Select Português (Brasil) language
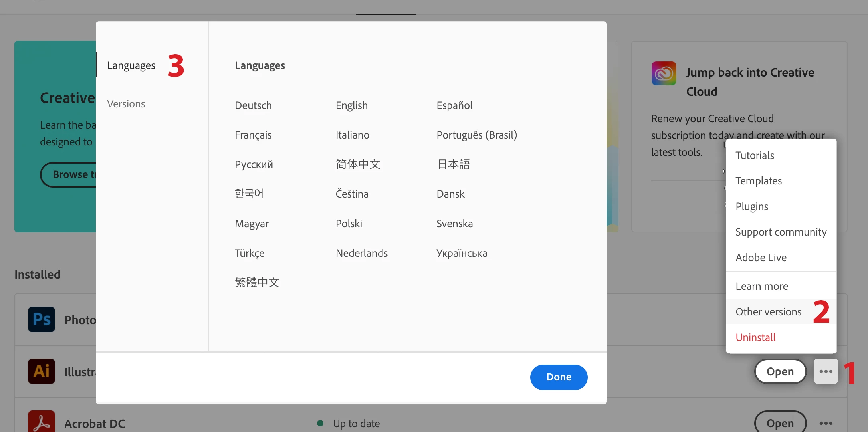The height and width of the screenshot is (432, 868). click(476, 135)
